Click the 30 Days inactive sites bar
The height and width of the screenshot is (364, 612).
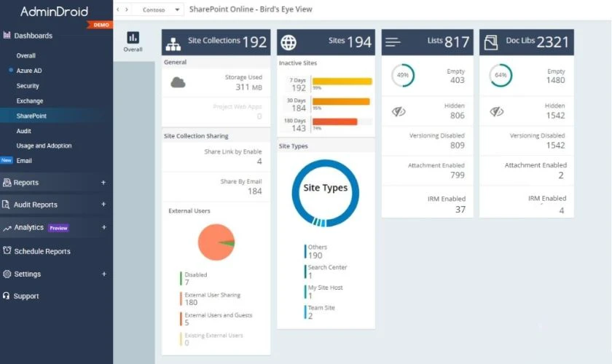point(341,101)
